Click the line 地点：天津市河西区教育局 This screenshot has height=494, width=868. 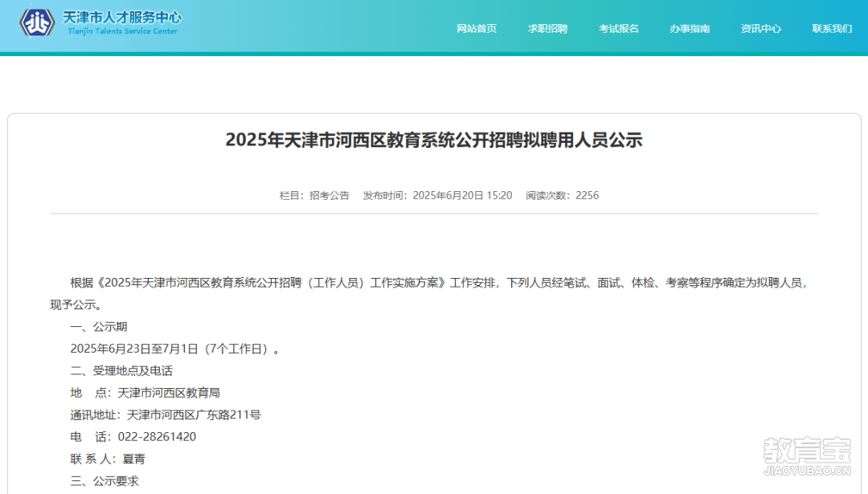pos(145,393)
